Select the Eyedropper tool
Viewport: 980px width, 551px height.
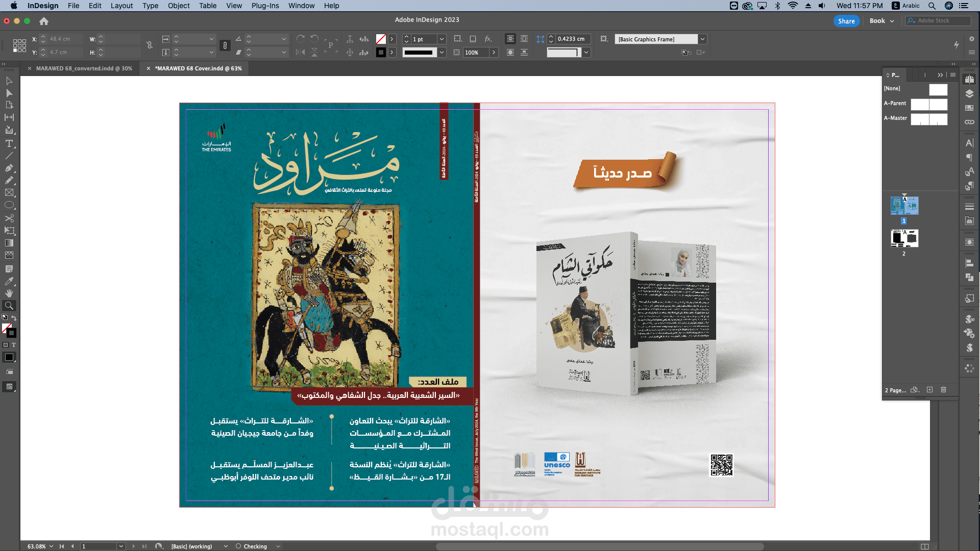pos(9,281)
